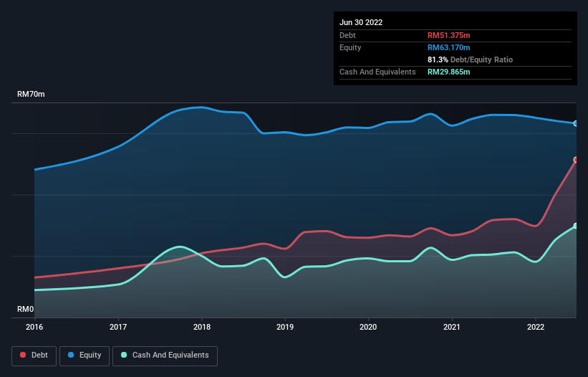Screen dimensions: 588x377
Task: Click the Debt label in tooltip
Action: coord(347,35)
